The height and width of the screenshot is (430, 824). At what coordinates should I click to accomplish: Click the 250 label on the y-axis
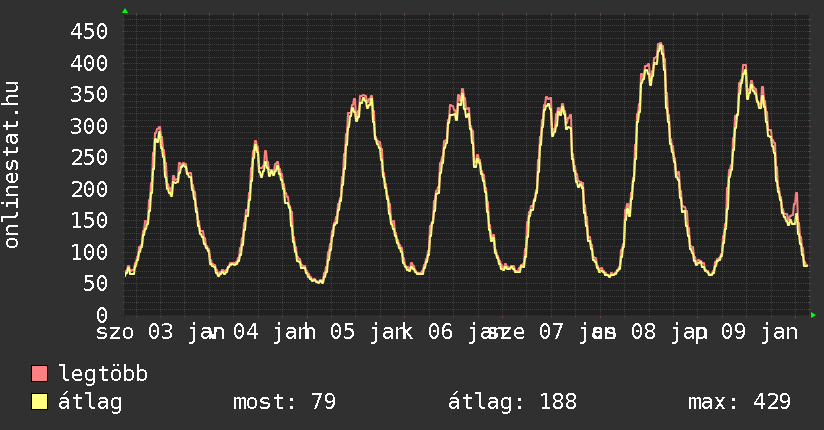pos(89,157)
